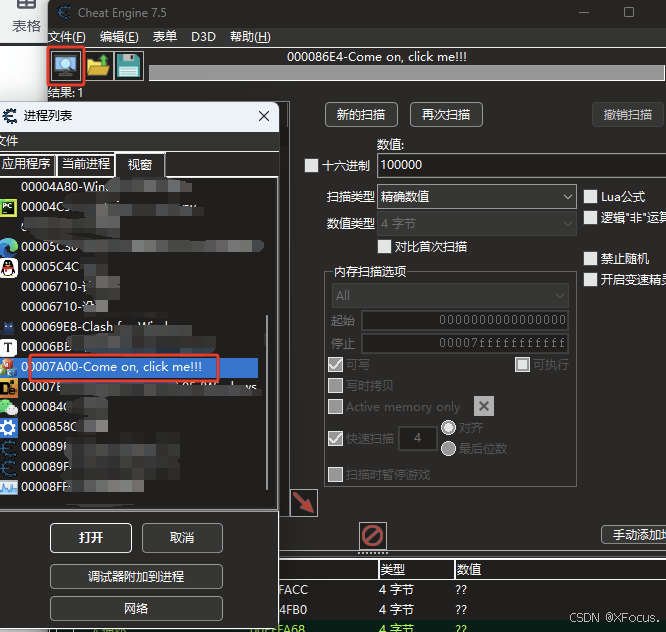The width and height of the screenshot is (666, 632).
Task: Toggle the 写时拷贝 checkbox
Action: (336, 385)
